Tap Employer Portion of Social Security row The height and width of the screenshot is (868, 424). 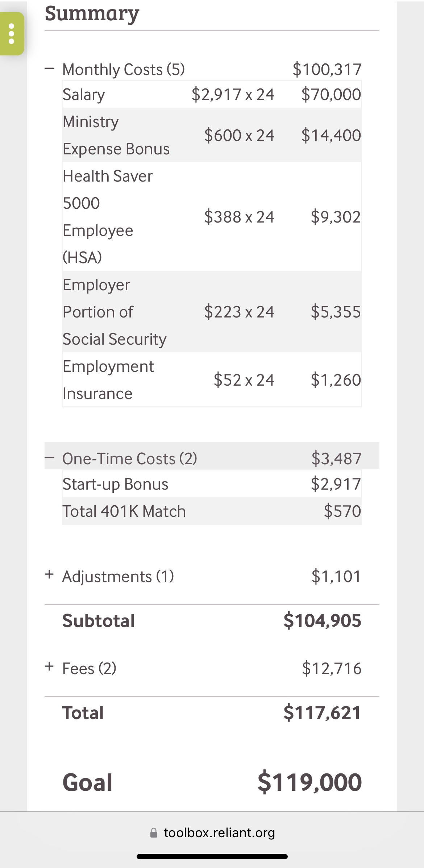click(x=212, y=312)
